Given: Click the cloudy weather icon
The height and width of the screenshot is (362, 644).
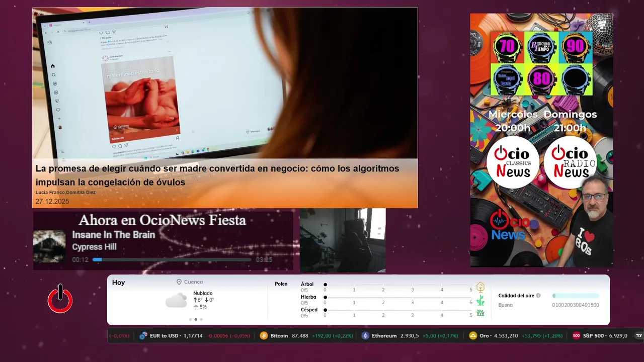Looking at the screenshot, I should pyautogui.click(x=176, y=301).
